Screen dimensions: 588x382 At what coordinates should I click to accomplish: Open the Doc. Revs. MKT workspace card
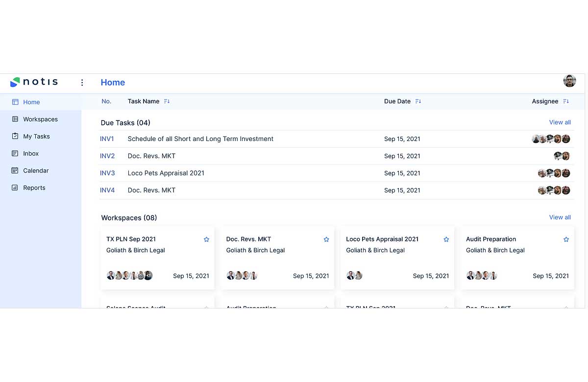pos(277,257)
